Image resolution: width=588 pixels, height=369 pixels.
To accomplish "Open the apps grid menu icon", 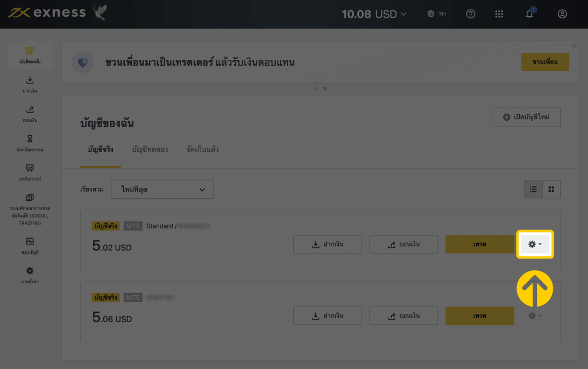I will (499, 15).
